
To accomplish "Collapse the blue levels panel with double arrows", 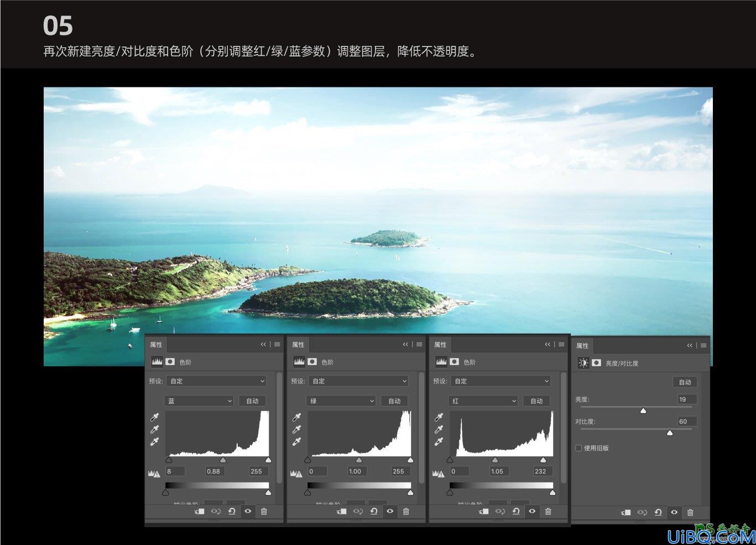I will point(263,344).
